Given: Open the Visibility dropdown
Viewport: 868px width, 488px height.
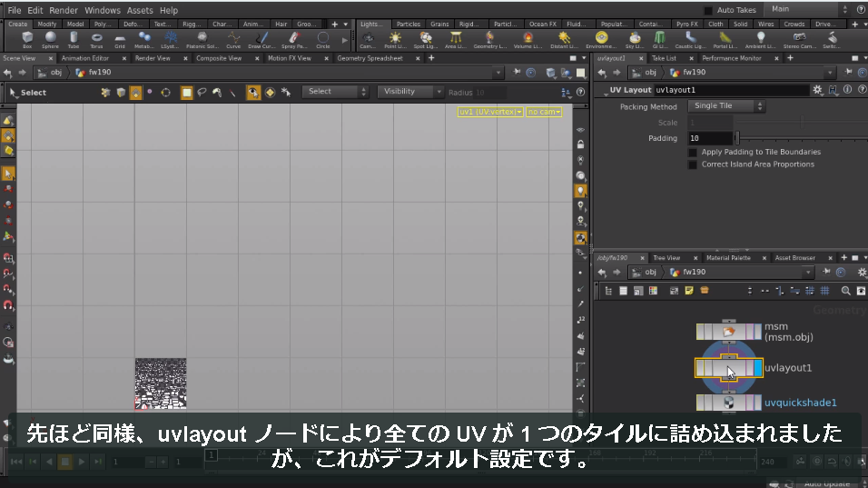Looking at the screenshot, I should pyautogui.click(x=410, y=92).
